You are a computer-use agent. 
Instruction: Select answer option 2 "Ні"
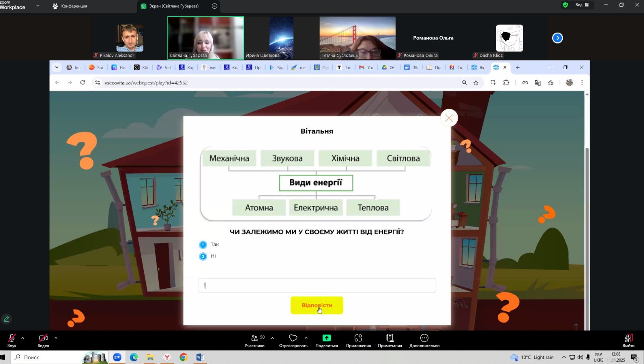click(x=203, y=256)
